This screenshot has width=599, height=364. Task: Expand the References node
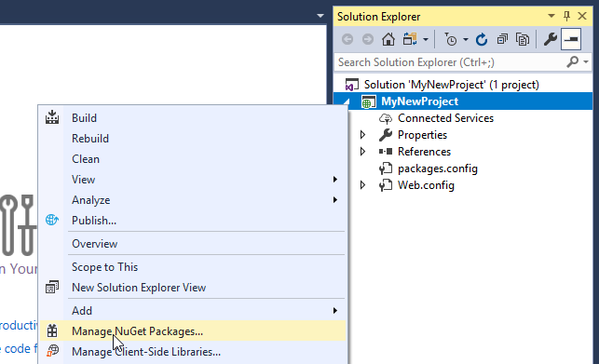point(362,152)
